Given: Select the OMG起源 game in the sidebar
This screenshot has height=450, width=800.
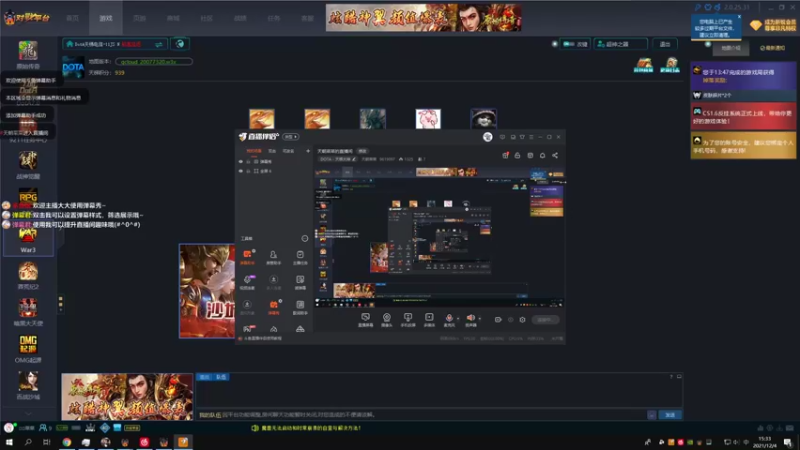Looking at the screenshot, I should (28, 349).
